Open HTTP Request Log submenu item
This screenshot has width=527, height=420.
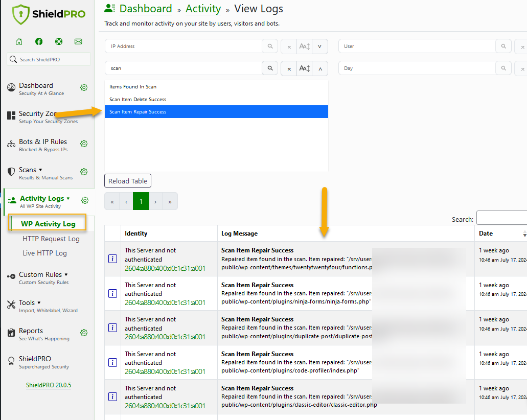click(x=51, y=239)
